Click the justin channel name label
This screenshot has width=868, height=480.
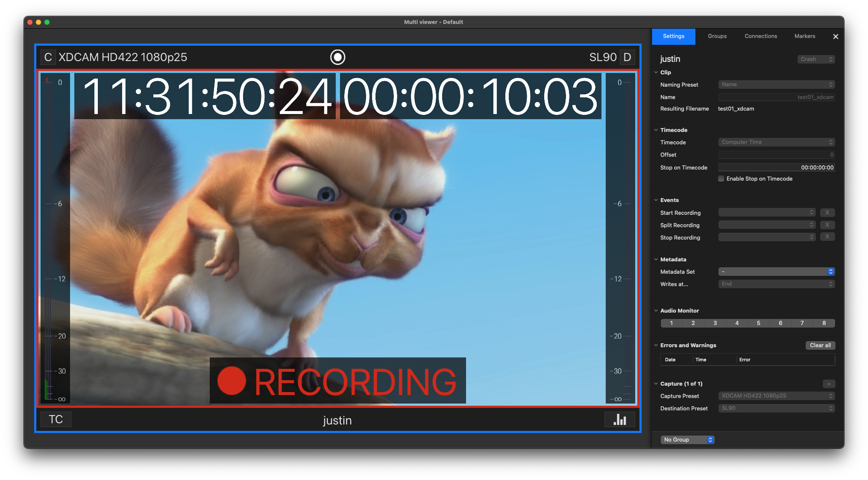[x=337, y=421]
